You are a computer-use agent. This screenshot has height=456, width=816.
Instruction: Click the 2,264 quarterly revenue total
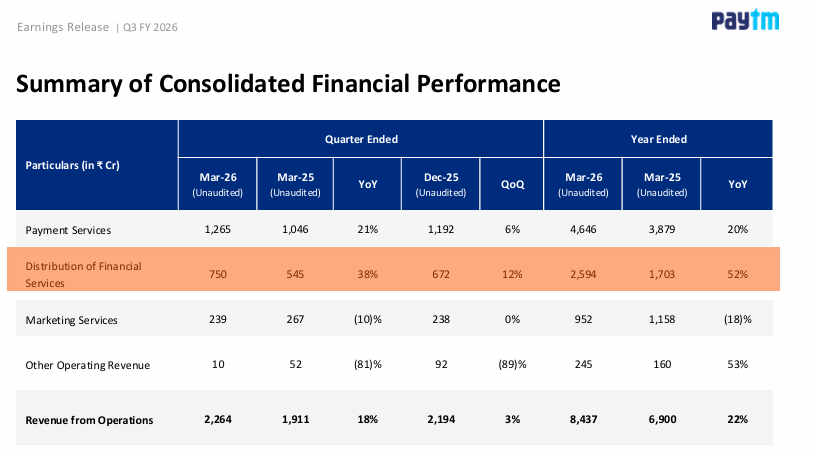click(x=218, y=419)
